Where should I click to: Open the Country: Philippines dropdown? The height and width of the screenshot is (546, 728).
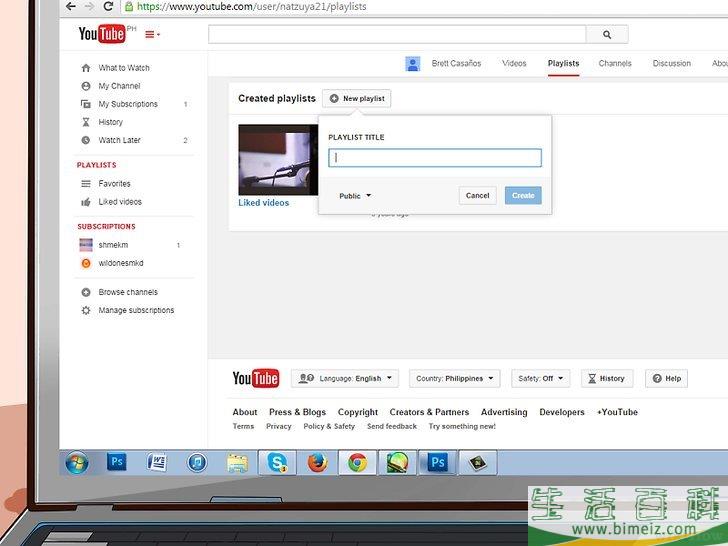455,378
